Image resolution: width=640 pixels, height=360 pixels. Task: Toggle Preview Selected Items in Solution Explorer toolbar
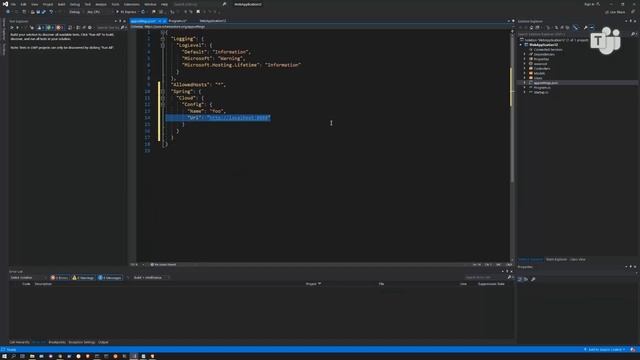[592, 27]
